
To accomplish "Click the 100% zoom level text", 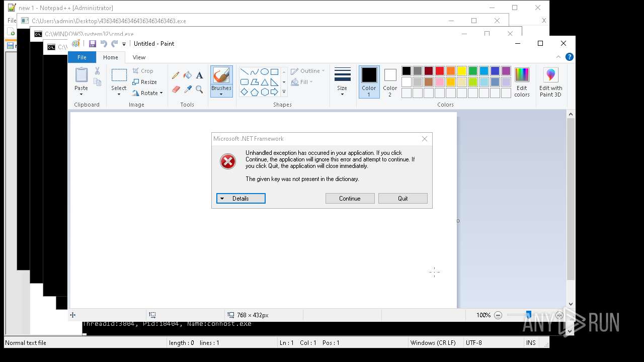I will 483,315.
